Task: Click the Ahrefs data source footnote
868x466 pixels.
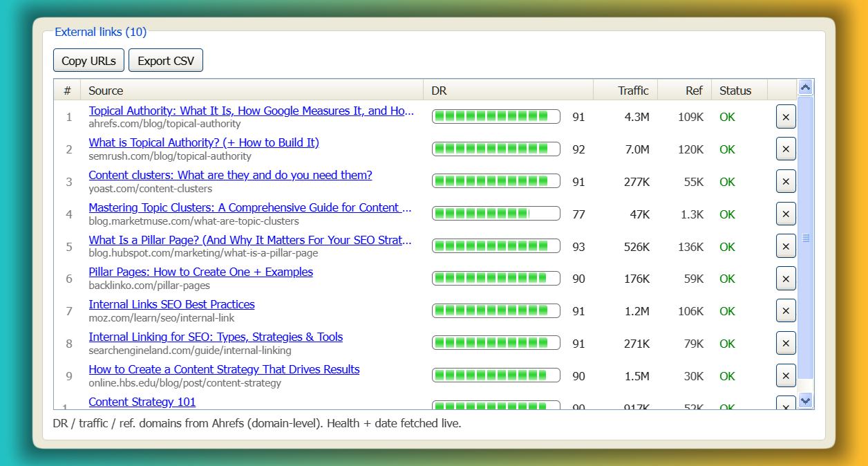Action: pyautogui.click(x=257, y=423)
